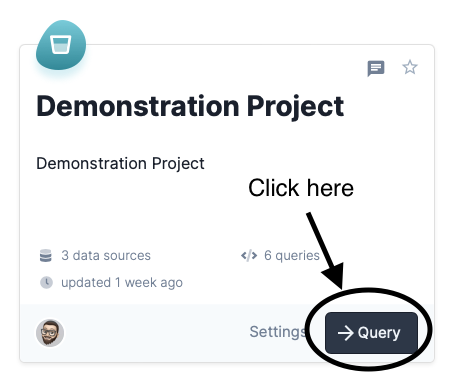Click the "Click here" annotation text

[x=301, y=188]
